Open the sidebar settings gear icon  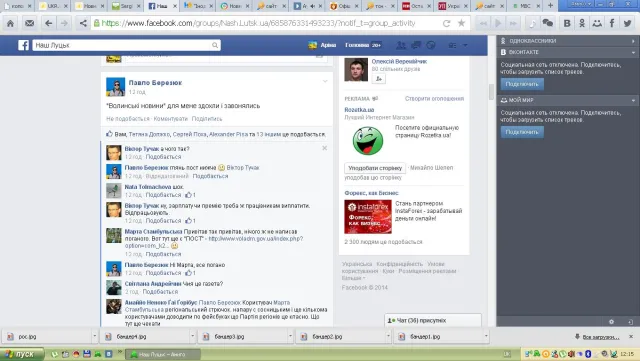pyautogui.click(x=611, y=322)
